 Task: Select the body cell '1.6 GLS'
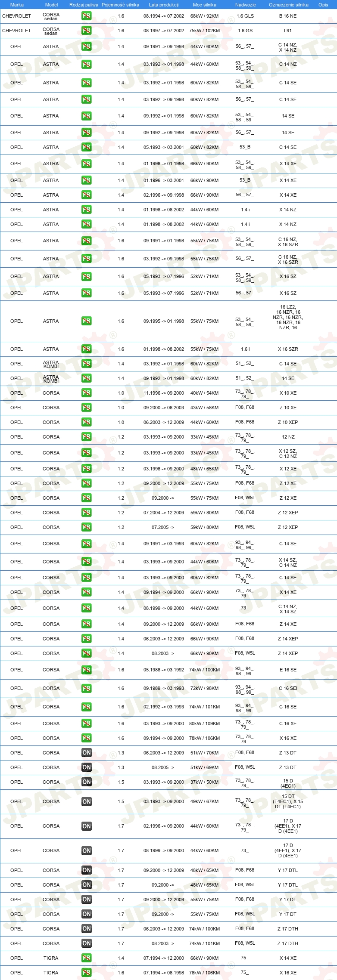(245, 16)
